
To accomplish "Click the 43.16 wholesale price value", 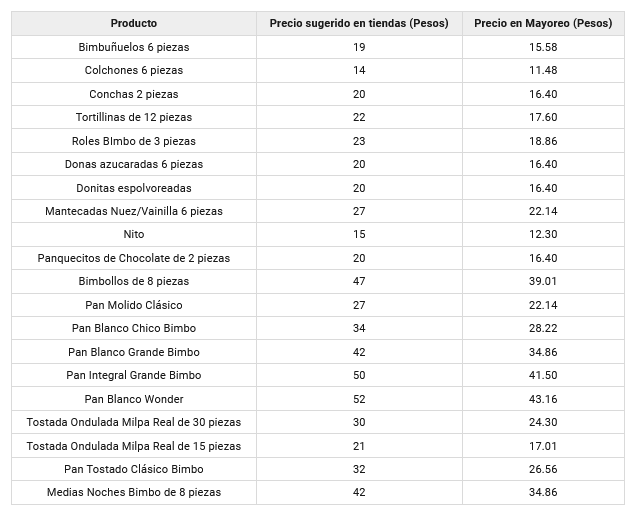I will tap(542, 399).
